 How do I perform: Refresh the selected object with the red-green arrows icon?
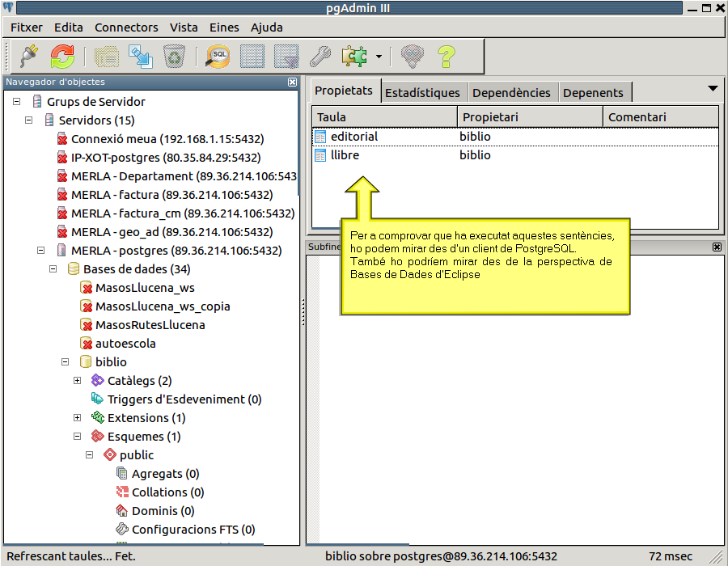[x=62, y=56]
